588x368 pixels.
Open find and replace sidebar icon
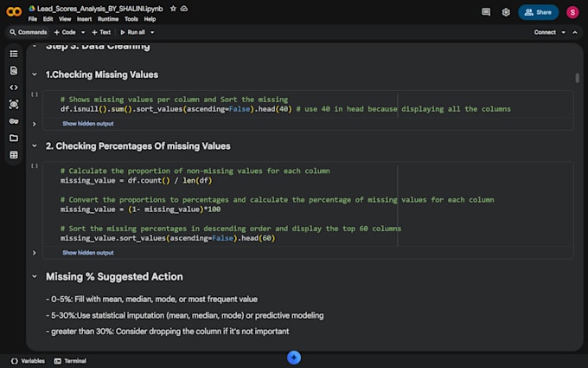(14, 71)
